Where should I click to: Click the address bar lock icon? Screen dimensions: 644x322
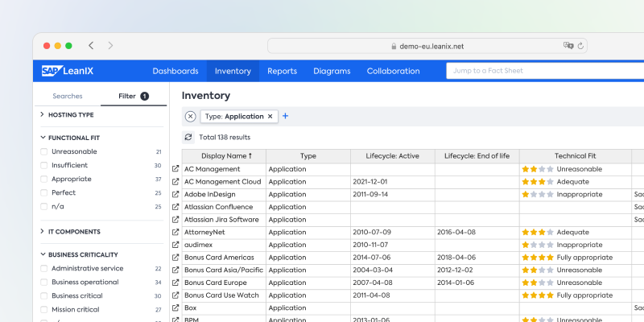click(394, 47)
